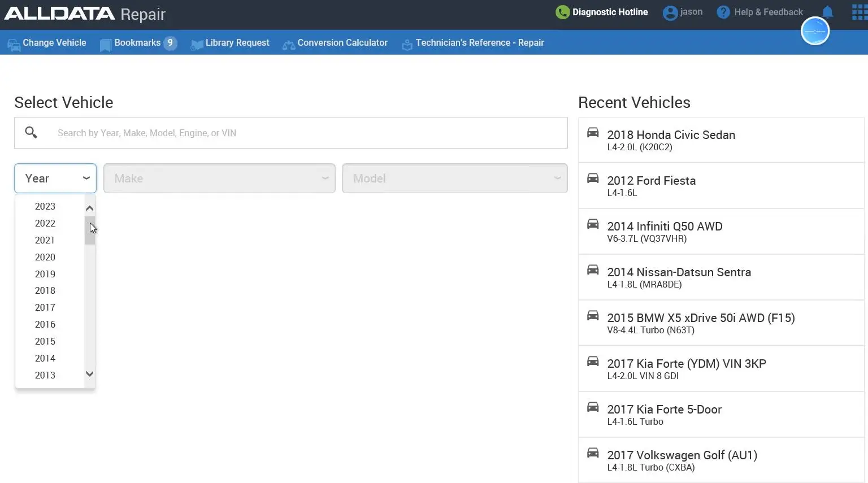868x483 pixels.
Task: Select recent vehicle 2014 Nissan-Datsun Sentra
Action: tap(721, 277)
